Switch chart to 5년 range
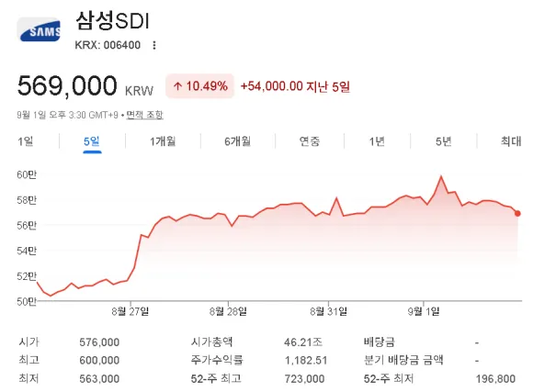Image resolution: width=533 pixels, height=392 pixels. tap(444, 141)
